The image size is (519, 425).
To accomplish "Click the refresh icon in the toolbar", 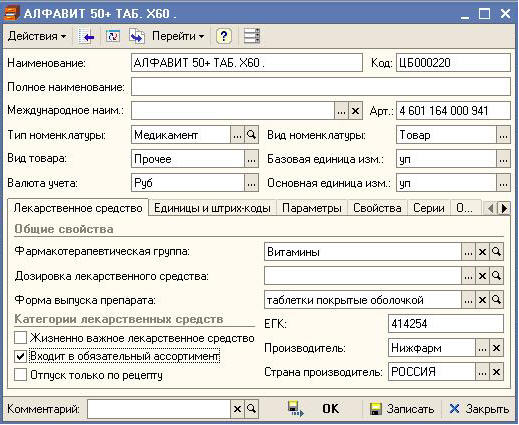I will point(113,36).
